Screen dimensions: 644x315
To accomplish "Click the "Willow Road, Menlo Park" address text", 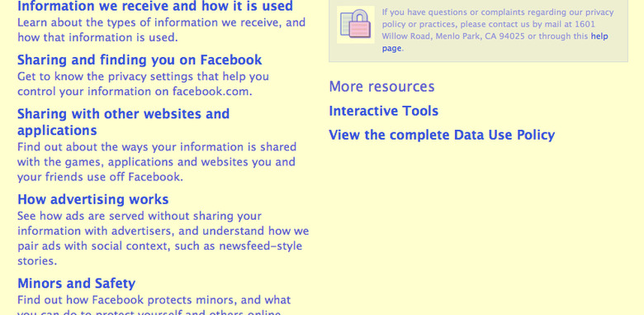I will coord(433,36).
